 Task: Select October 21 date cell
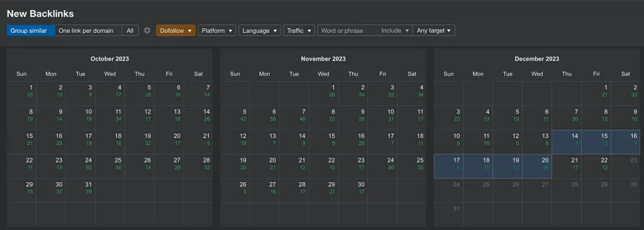(199, 142)
